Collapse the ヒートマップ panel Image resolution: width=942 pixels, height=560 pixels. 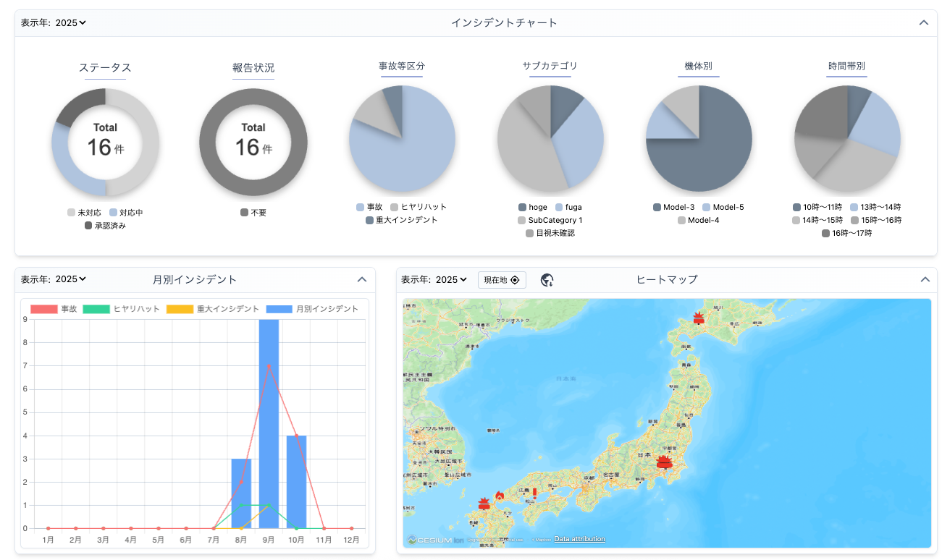924,279
